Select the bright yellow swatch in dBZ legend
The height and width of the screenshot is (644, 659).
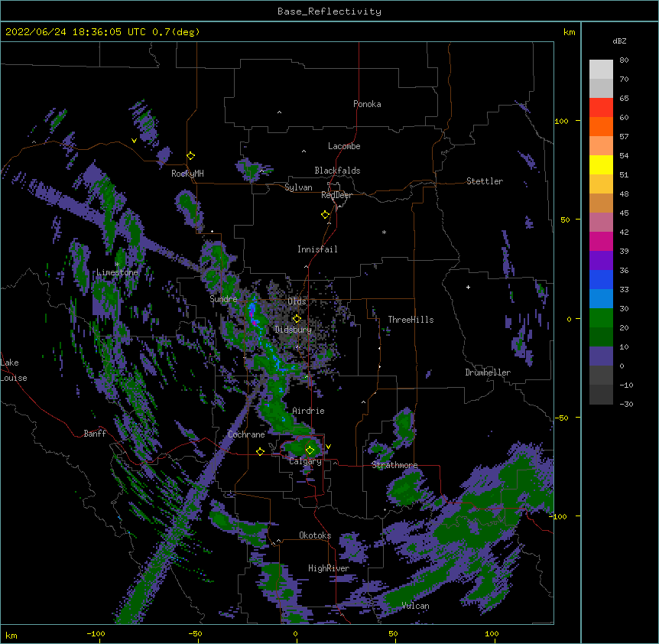pyautogui.click(x=601, y=164)
